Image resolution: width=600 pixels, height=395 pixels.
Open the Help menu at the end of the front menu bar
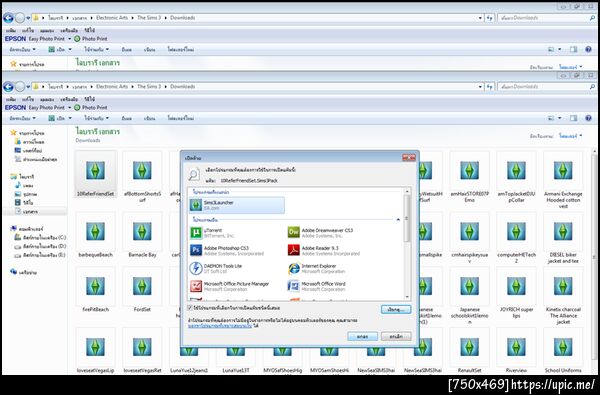tap(90, 100)
